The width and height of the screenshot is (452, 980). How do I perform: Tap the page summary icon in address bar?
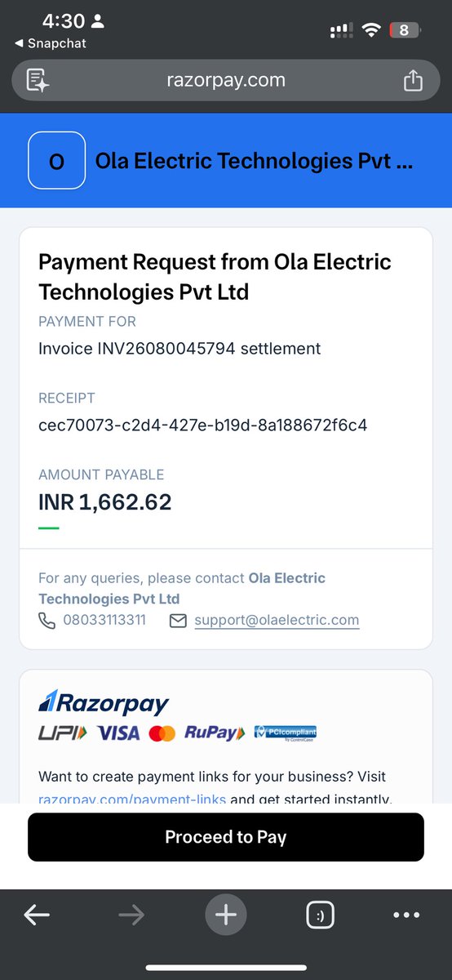coord(38,80)
